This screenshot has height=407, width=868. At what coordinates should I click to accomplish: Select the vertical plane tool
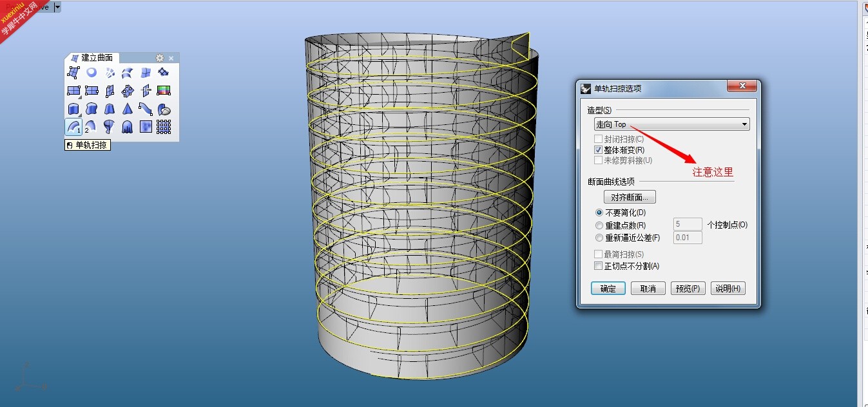(110, 91)
